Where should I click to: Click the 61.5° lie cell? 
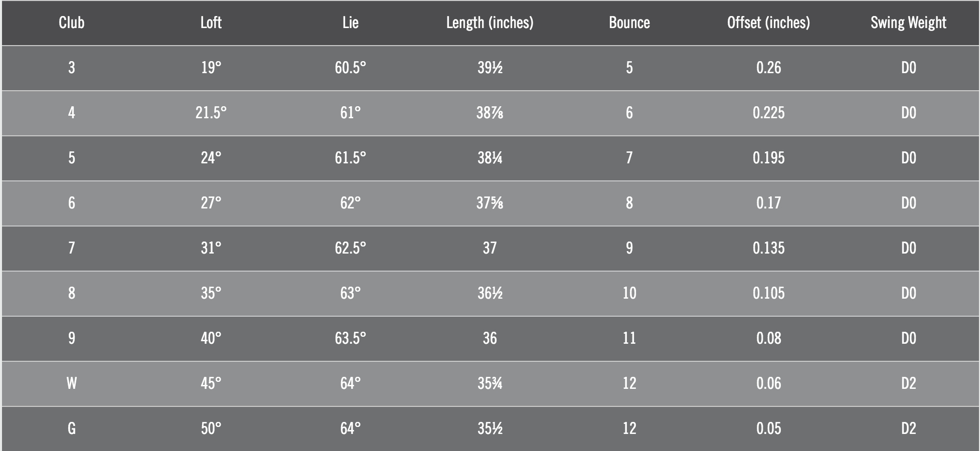350,158
